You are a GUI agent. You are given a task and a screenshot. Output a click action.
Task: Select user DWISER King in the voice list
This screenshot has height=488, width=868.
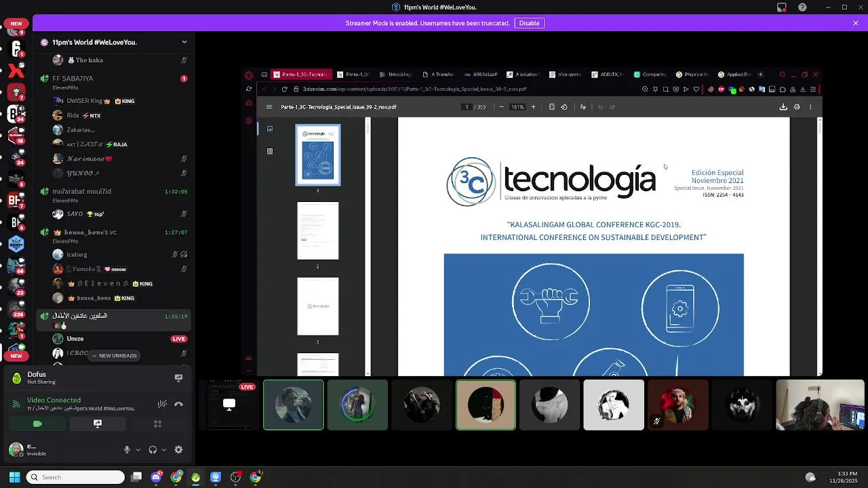113,101
